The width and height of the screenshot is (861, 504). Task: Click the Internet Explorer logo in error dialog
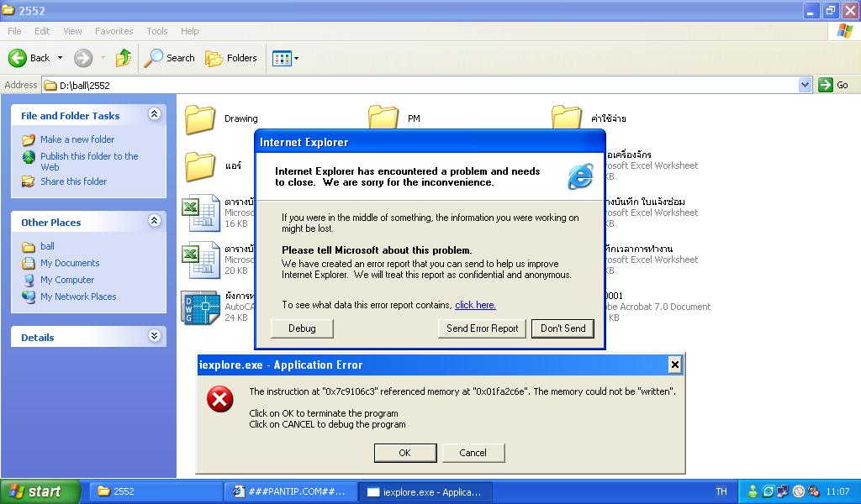[580, 176]
